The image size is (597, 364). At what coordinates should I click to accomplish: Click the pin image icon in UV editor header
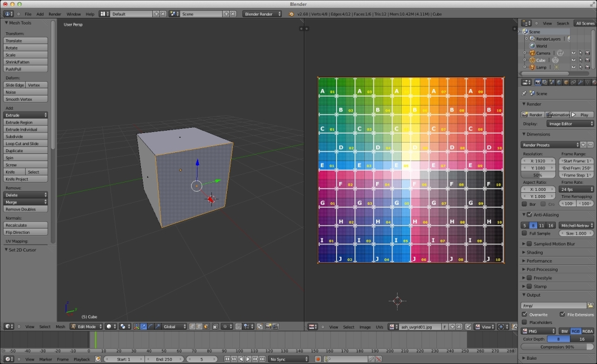468,326
